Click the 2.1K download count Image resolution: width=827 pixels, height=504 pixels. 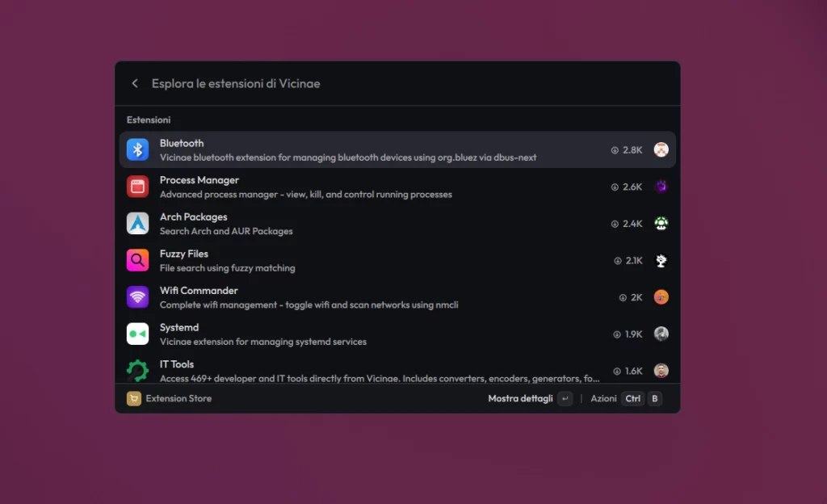[x=634, y=261]
